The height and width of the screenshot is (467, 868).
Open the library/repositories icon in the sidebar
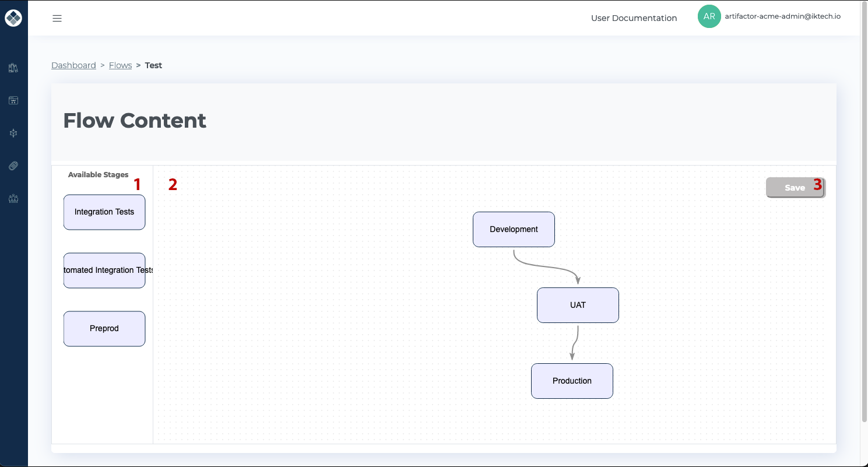[13, 68]
